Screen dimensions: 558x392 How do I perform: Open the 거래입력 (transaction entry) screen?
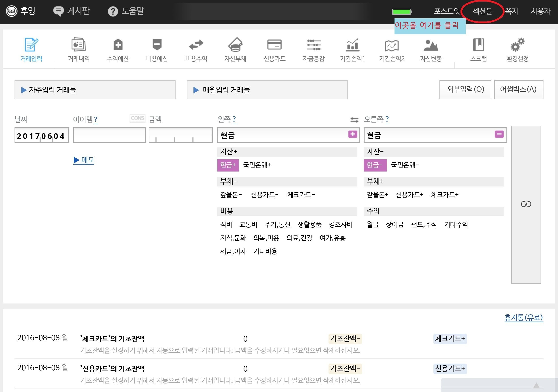pos(31,50)
